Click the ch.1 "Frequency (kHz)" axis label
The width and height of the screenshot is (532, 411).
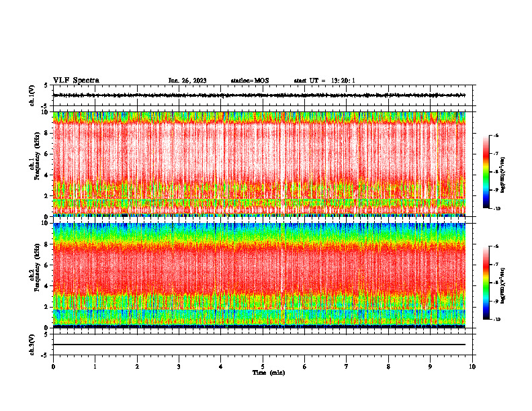[x=37, y=156]
